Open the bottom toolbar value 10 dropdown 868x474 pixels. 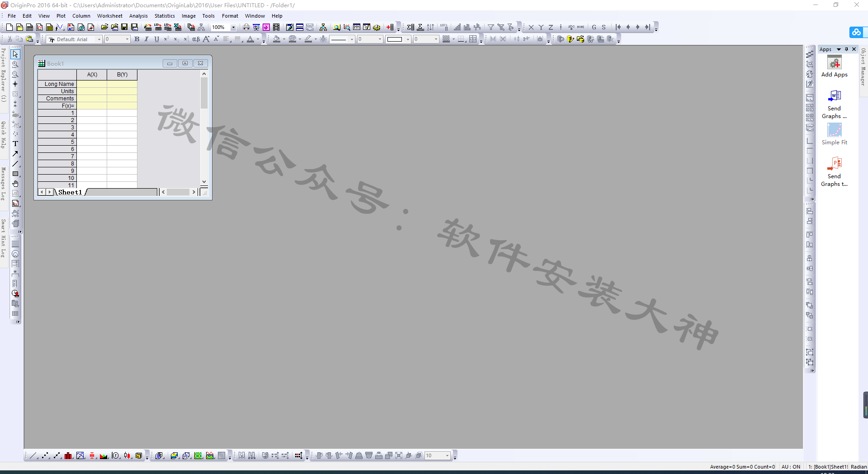[x=448, y=455]
